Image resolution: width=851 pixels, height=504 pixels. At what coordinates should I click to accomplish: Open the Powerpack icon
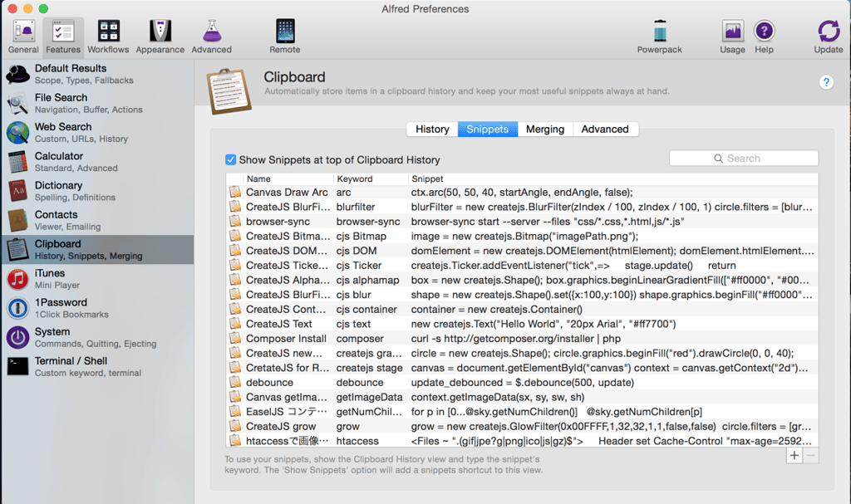[x=659, y=37]
